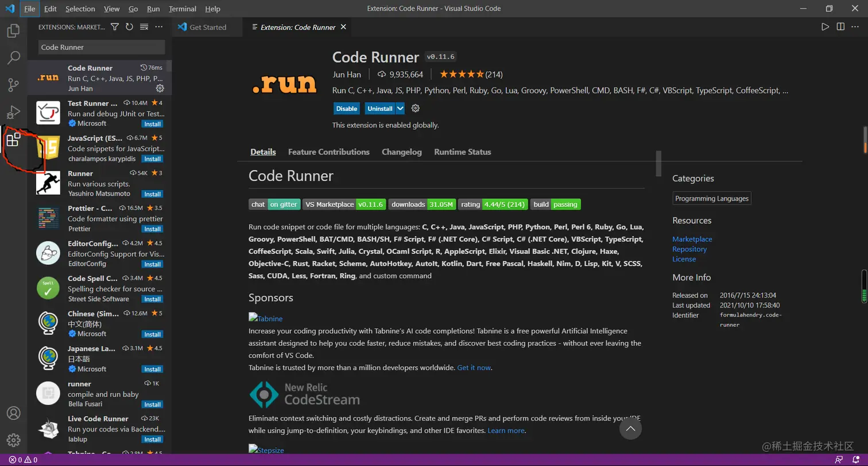The height and width of the screenshot is (466, 868).
Task: Click the README vertical scrollbar thumb
Action: click(659, 163)
